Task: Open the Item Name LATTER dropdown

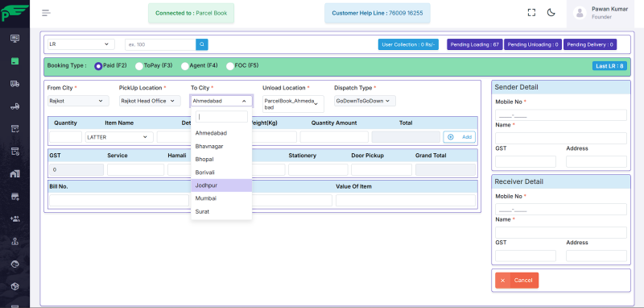Action: click(x=119, y=137)
